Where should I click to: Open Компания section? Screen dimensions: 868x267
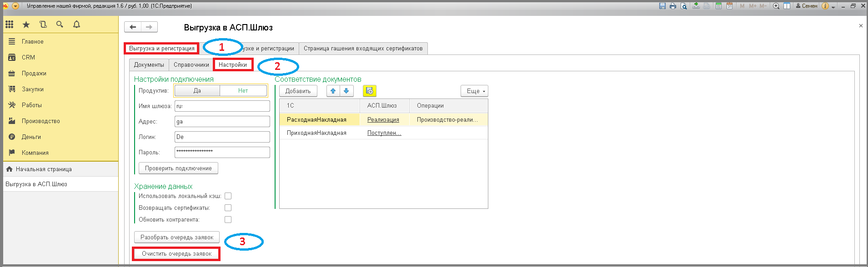60,153
